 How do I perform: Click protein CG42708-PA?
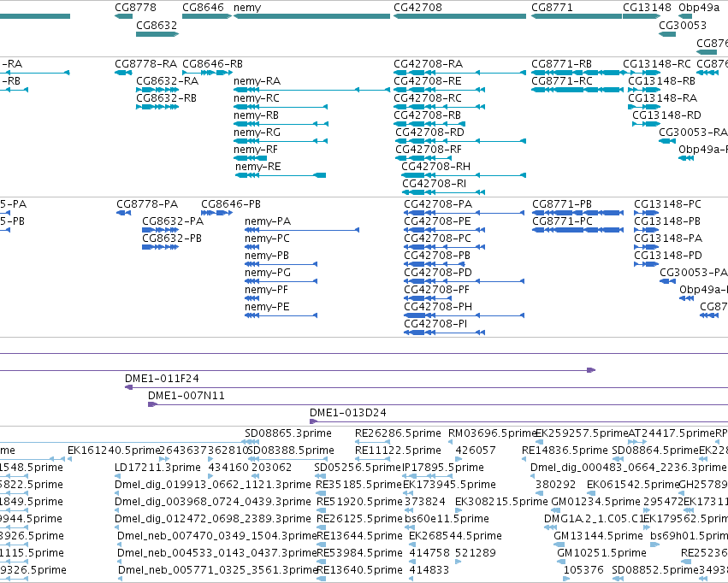point(464,213)
